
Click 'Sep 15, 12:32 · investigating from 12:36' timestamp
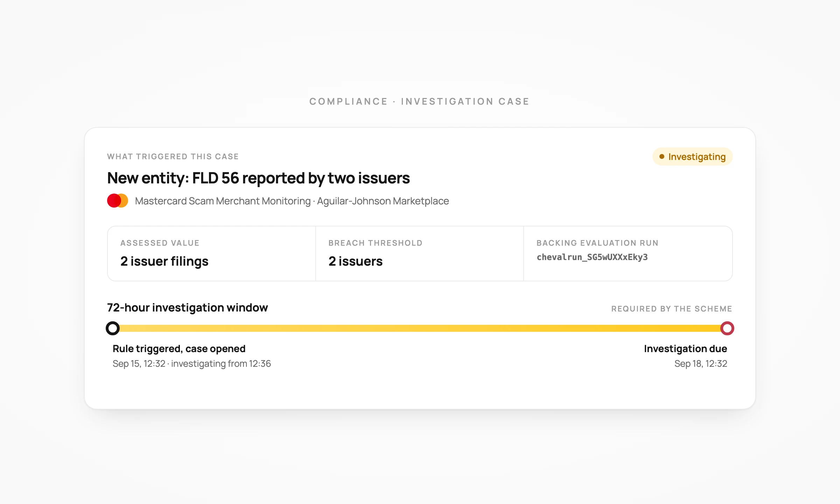click(x=192, y=364)
